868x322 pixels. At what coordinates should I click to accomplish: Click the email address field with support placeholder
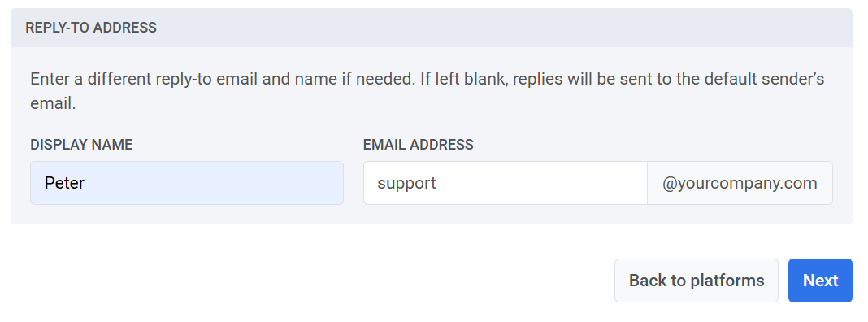[505, 183]
